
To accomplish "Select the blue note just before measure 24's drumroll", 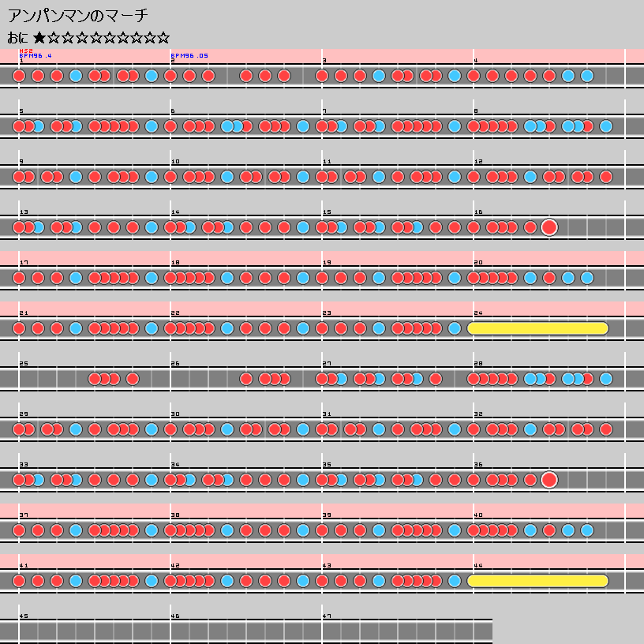I will click(x=455, y=328).
